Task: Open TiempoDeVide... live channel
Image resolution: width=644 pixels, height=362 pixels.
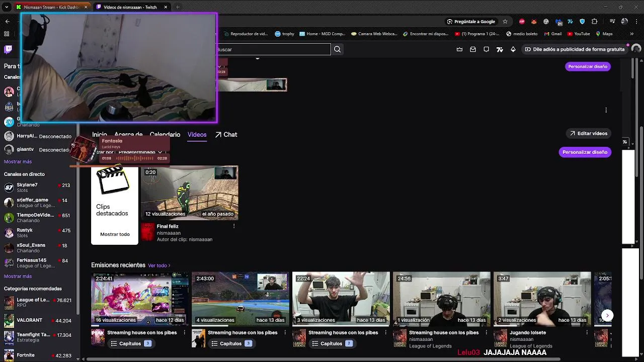Action: point(37,218)
